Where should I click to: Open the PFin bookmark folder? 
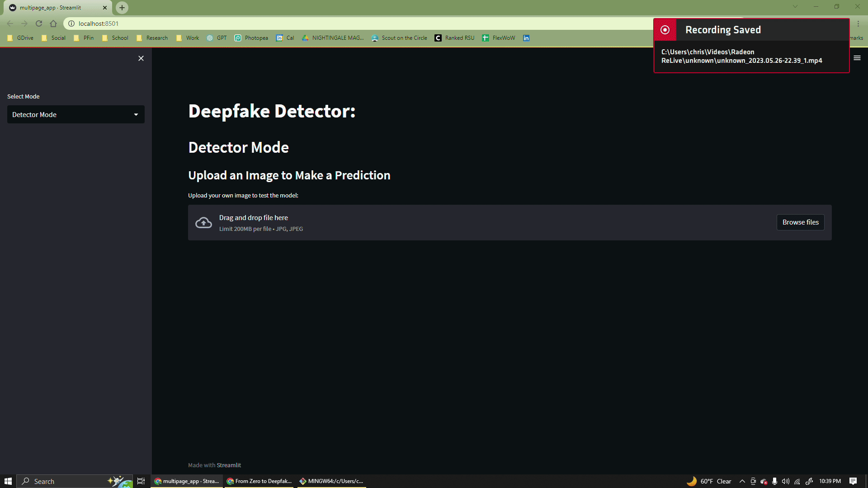(84, 38)
